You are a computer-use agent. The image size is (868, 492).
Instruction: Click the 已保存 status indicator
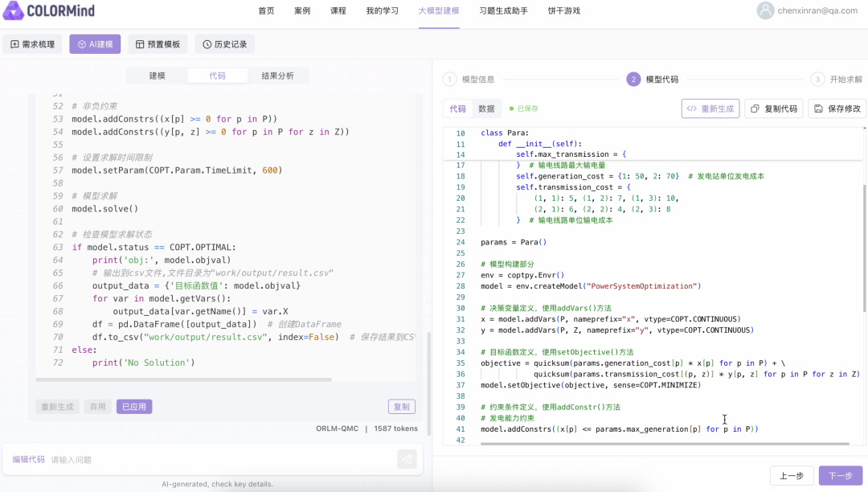point(524,109)
